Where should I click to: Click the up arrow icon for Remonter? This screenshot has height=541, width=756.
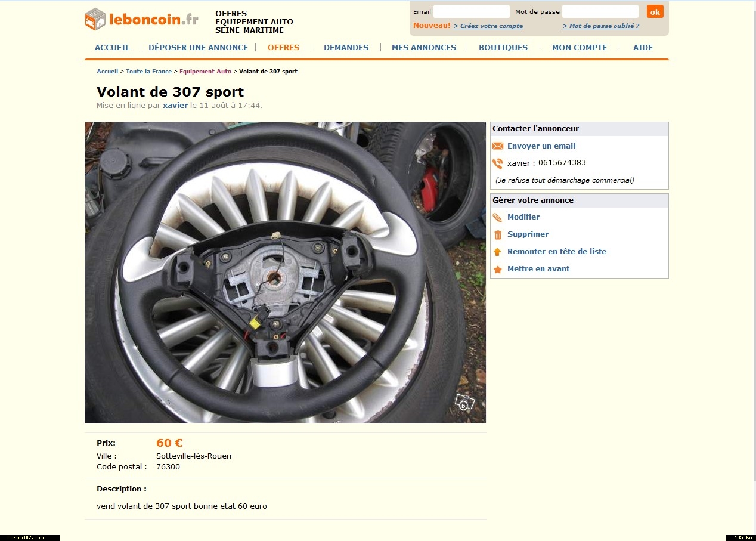click(497, 252)
